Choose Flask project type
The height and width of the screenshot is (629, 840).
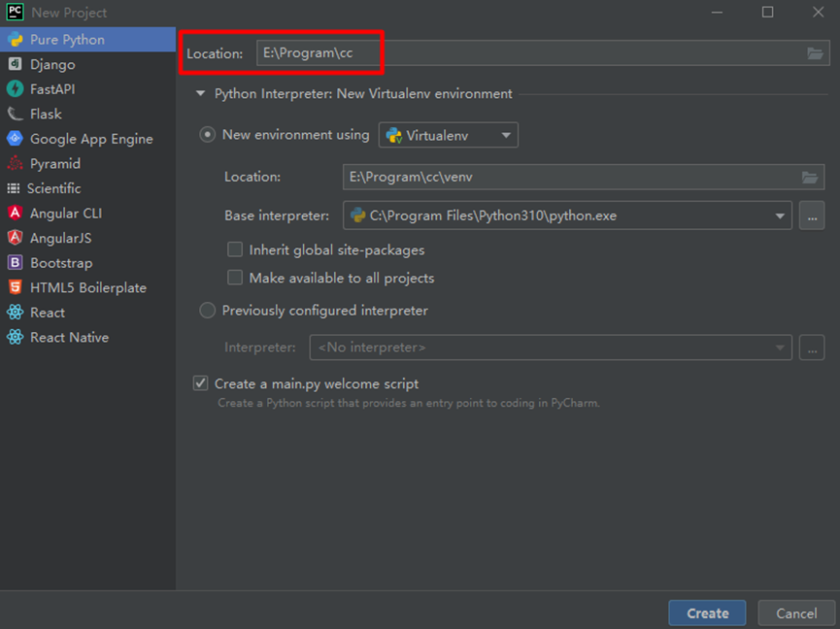[x=87, y=114]
